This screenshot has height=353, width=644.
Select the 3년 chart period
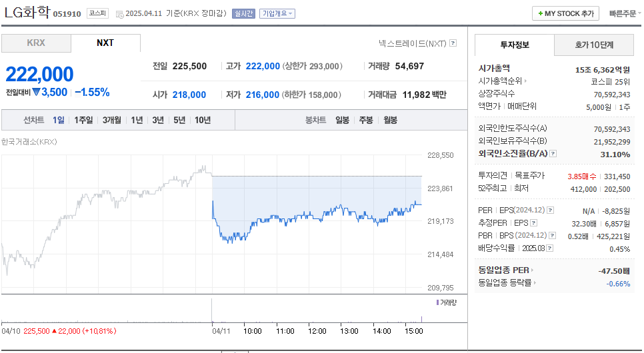[x=158, y=121]
